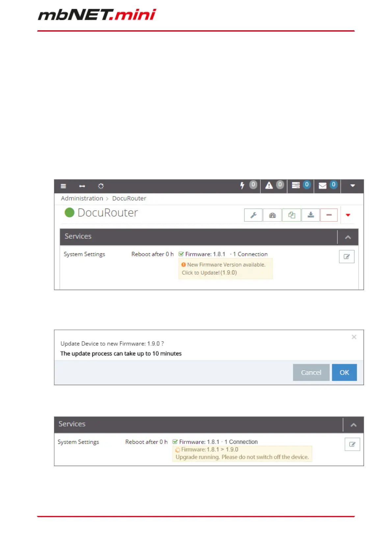Click the mbNET.mini logo
This screenshot has width=392, height=554.
click(97, 15)
